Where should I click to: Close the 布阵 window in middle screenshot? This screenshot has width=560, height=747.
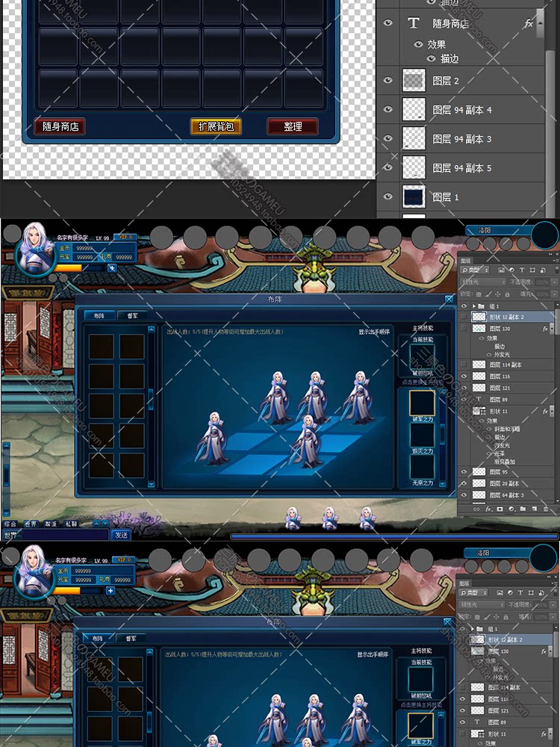pos(449,299)
